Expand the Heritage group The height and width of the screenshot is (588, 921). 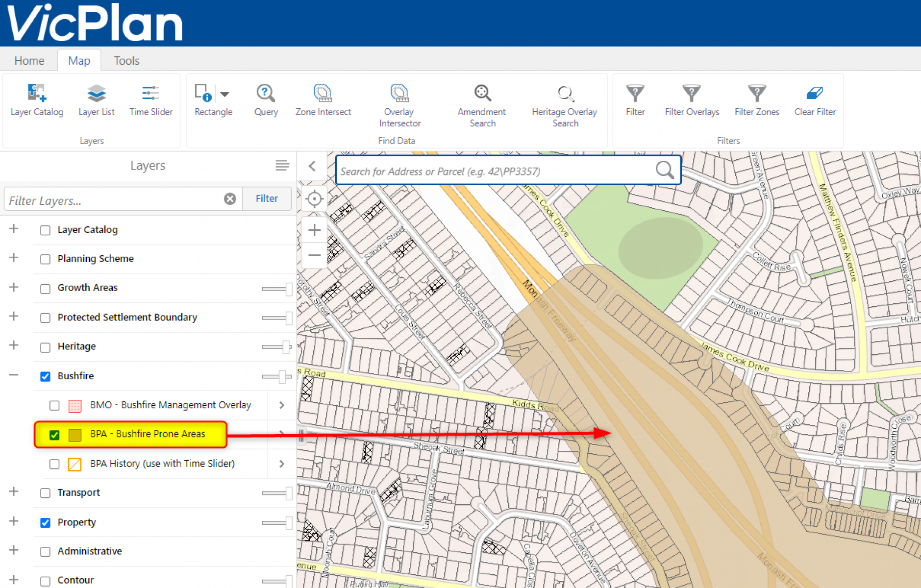(x=14, y=345)
